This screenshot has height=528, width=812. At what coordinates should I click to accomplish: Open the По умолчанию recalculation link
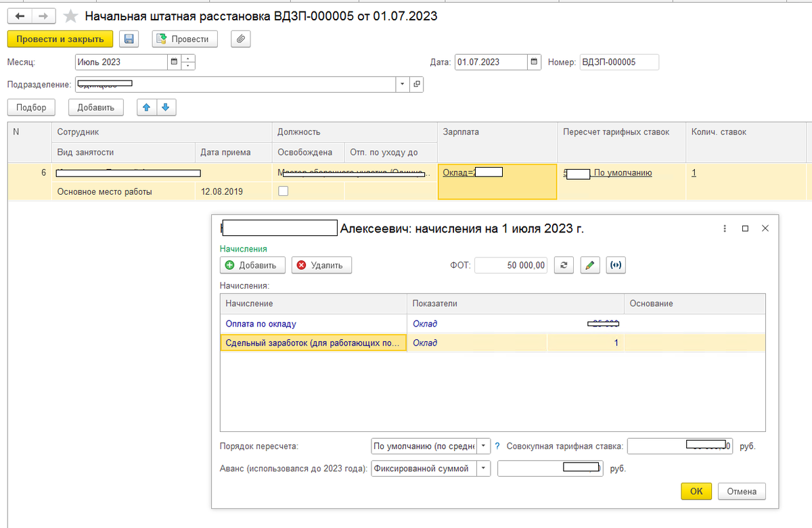(x=622, y=172)
